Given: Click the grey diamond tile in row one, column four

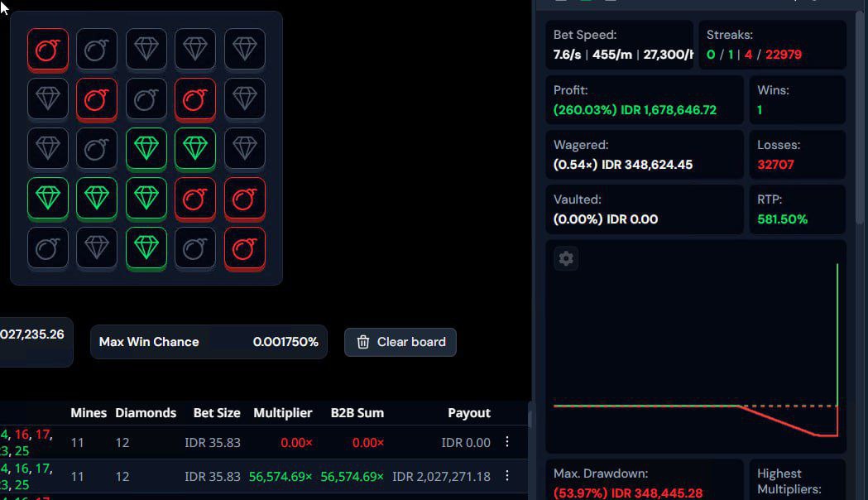Looking at the screenshot, I should 194,50.
